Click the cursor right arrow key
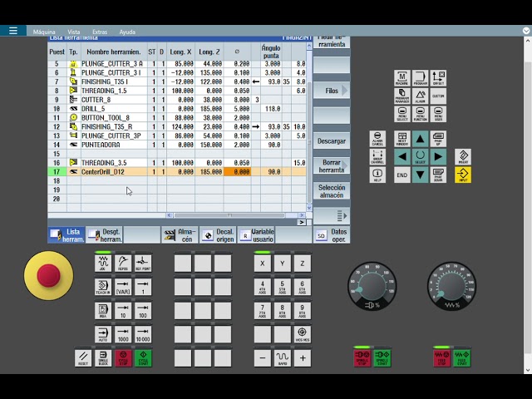 pyautogui.click(x=438, y=157)
